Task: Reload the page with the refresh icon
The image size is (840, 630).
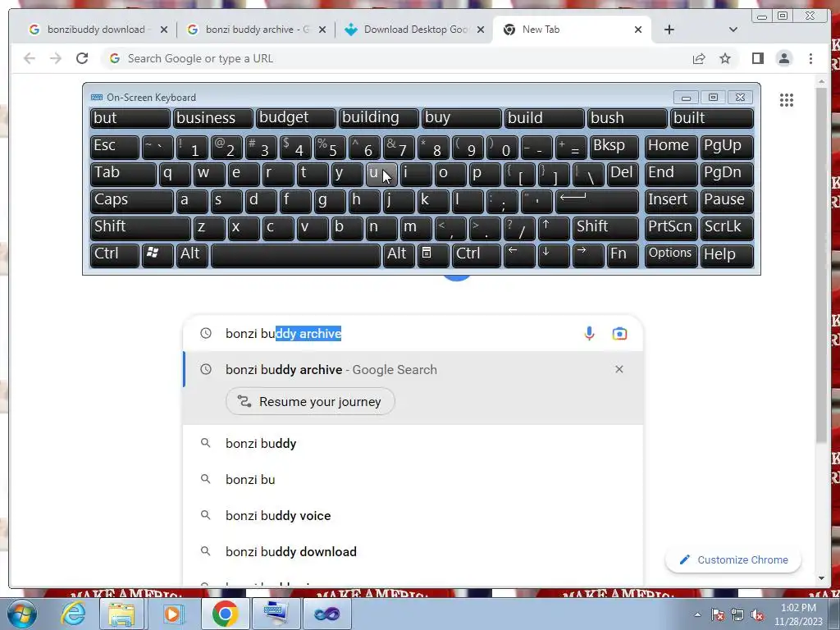Action: click(x=82, y=58)
